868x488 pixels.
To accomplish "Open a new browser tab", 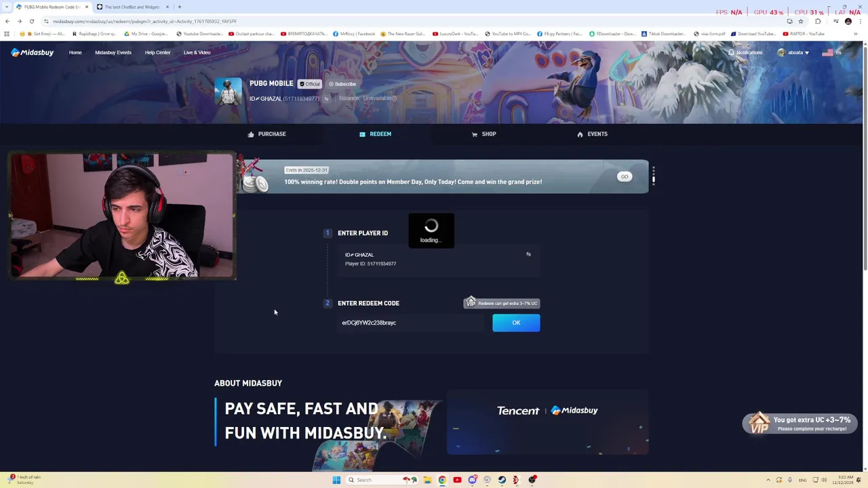I will tap(179, 7).
